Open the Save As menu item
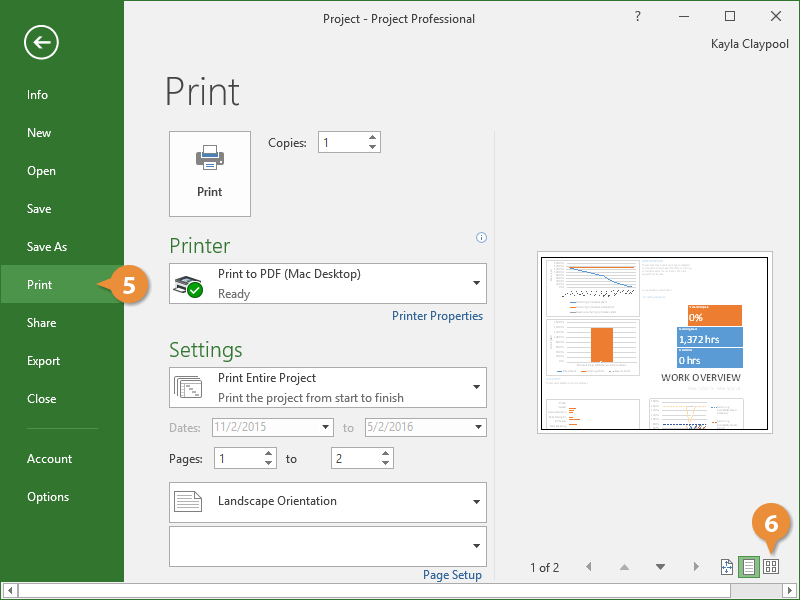Viewport: 800px width, 600px height. (x=47, y=247)
